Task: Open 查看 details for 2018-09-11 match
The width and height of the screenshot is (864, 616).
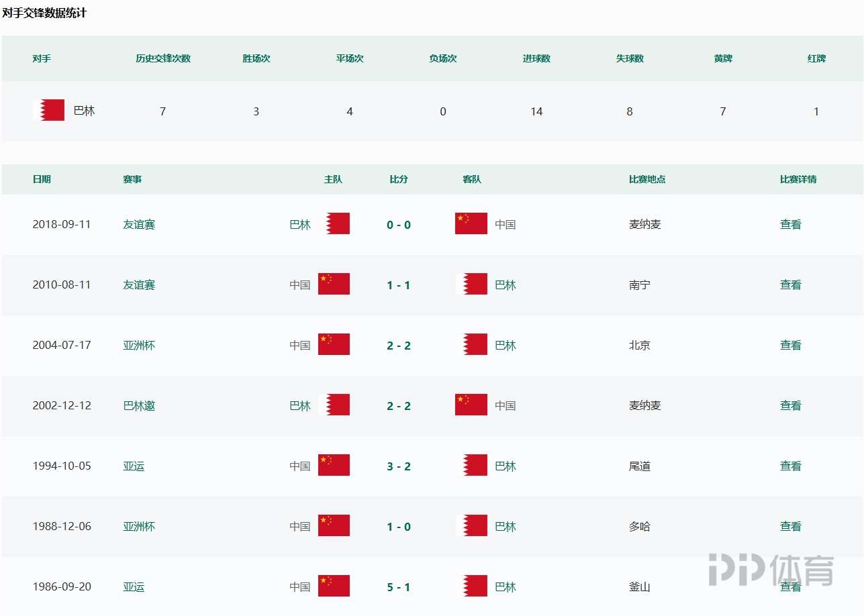Action: pos(791,225)
